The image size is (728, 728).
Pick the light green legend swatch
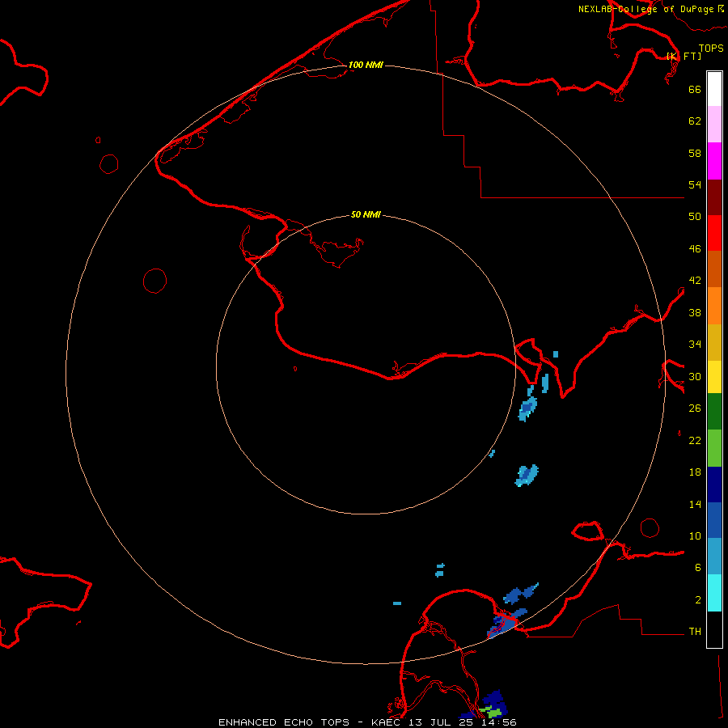714,448
